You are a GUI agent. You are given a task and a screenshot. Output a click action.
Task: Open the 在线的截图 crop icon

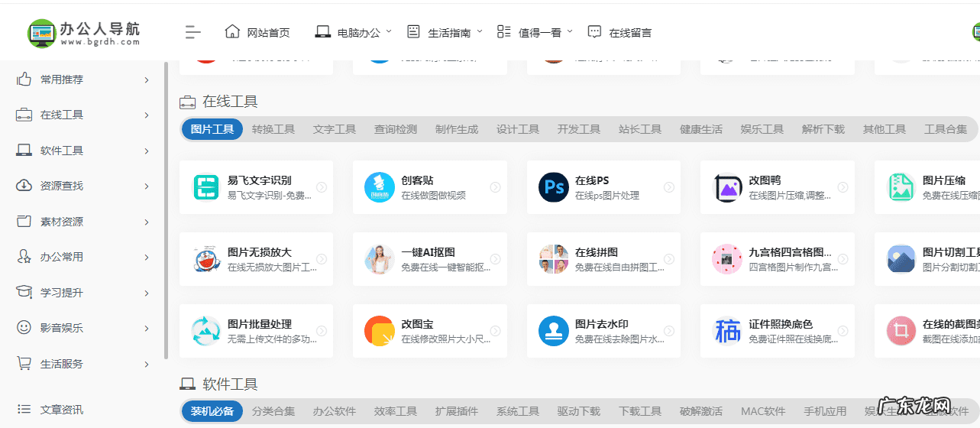tap(901, 331)
